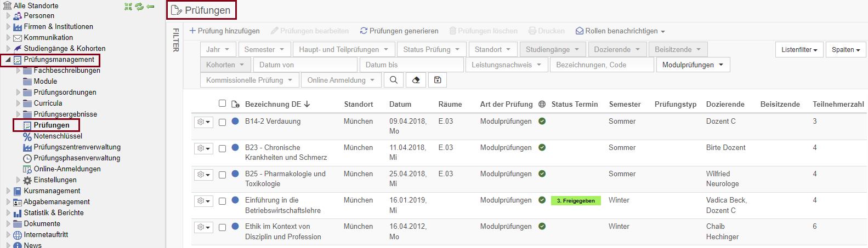Viewport: 868px width, 248px height.
Task: Click the envelope icon for Kommunikation
Action: click(18, 38)
